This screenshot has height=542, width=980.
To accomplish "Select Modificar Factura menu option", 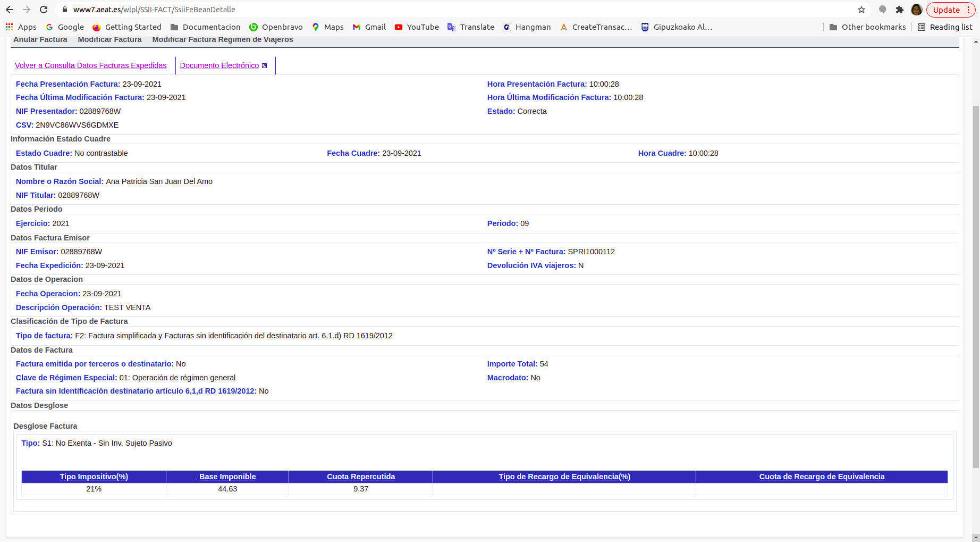I will tap(109, 40).
